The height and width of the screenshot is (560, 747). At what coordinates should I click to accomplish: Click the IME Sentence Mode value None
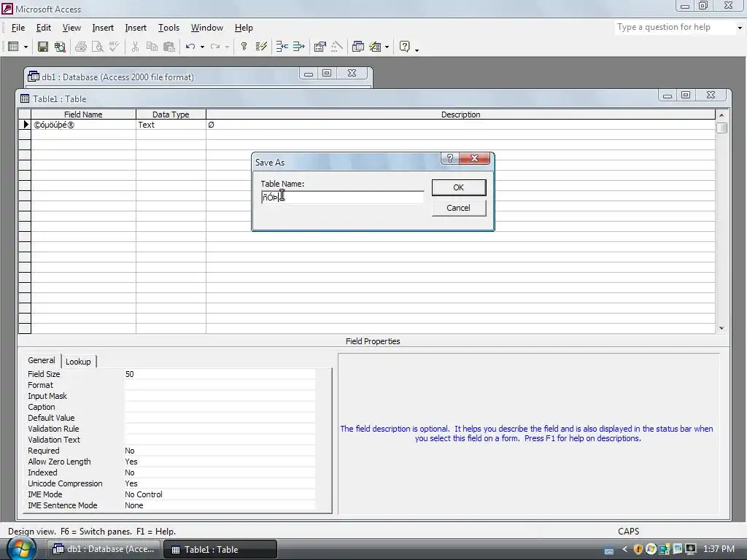pos(219,506)
